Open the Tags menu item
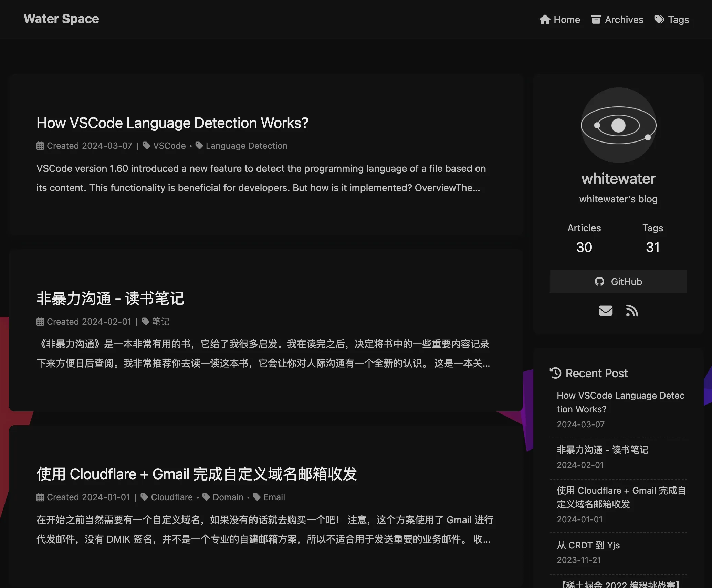712x588 pixels. [672, 20]
